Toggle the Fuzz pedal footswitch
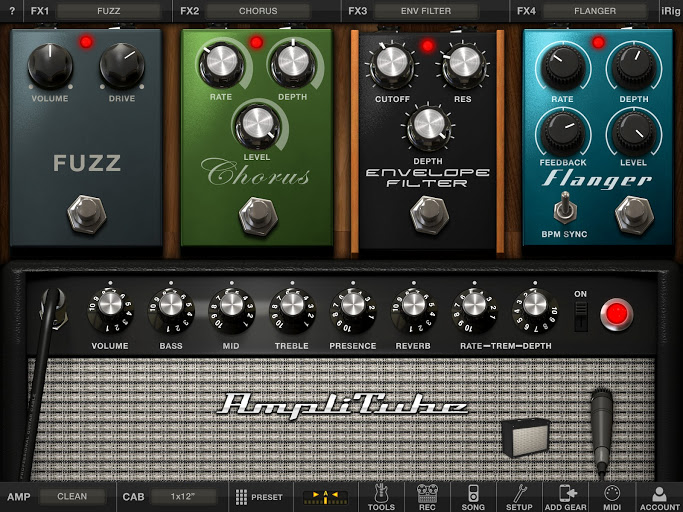683x512 pixels. 86,213
